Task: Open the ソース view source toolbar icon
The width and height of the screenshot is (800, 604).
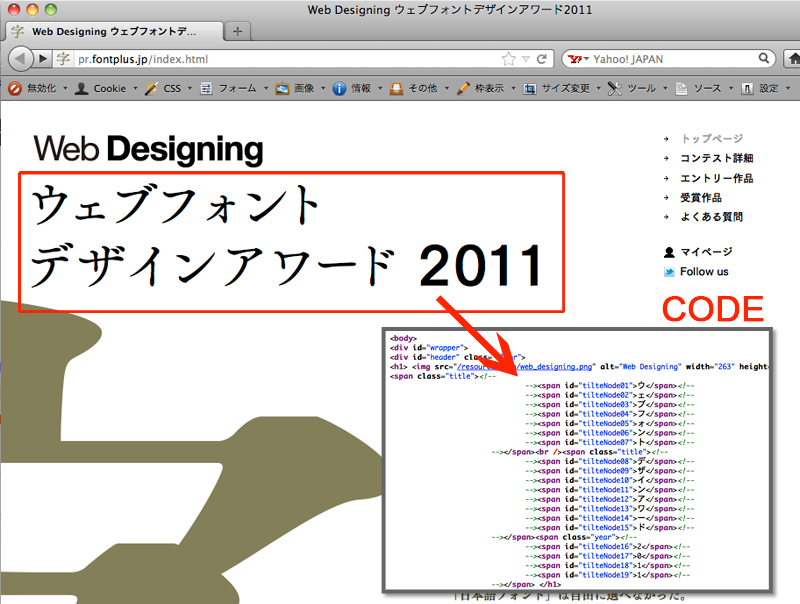Action: tap(681, 89)
